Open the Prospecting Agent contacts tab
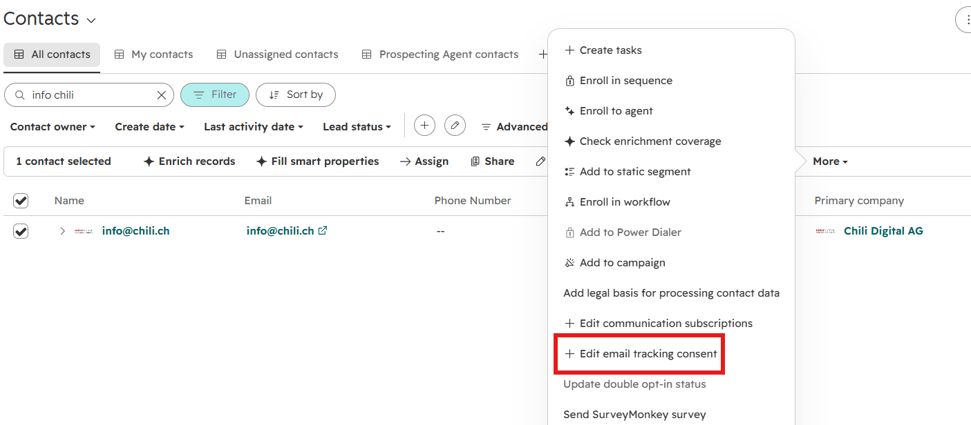The width and height of the screenshot is (971, 425). pyautogui.click(x=440, y=55)
